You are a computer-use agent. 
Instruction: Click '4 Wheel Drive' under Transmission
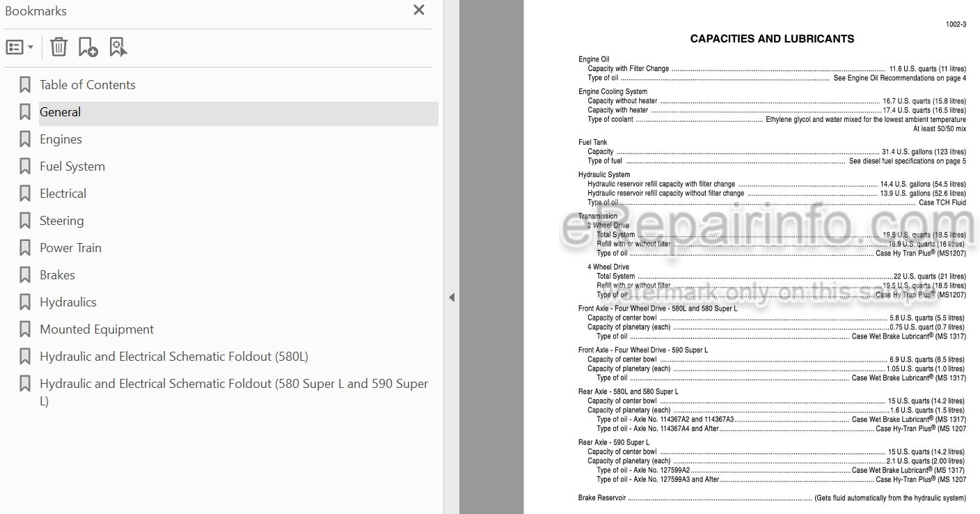pyautogui.click(x=608, y=267)
